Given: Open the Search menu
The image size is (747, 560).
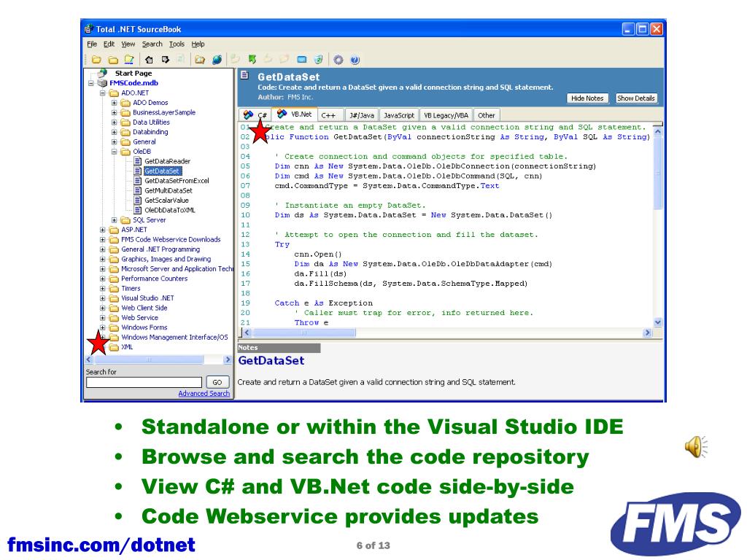Looking at the screenshot, I should tap(152, 44).
